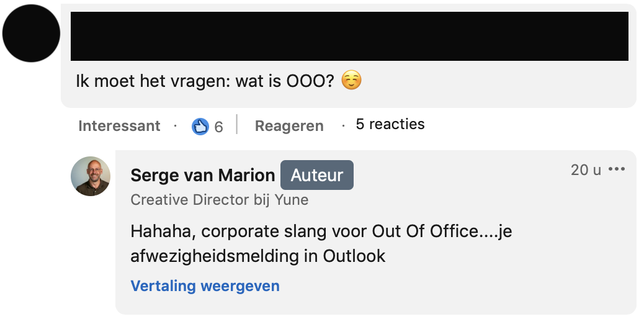
Task: Open the reaction count "6"
Action: click(218, 127)
